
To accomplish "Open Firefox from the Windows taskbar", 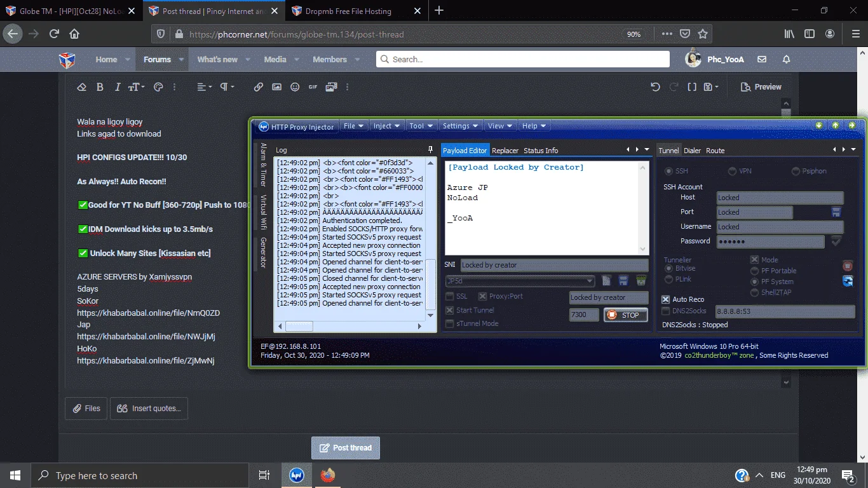I will pyautogui.click(x=327, y=475).
